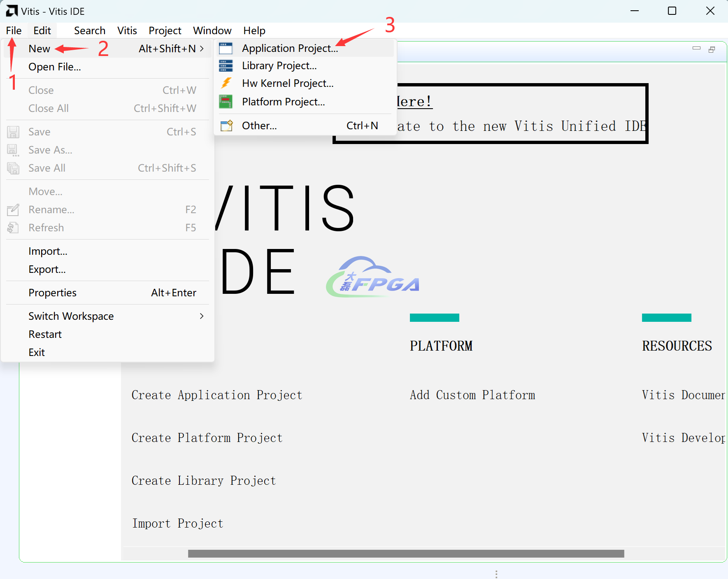Click the Application Project window icon

[x=226, y=48]
